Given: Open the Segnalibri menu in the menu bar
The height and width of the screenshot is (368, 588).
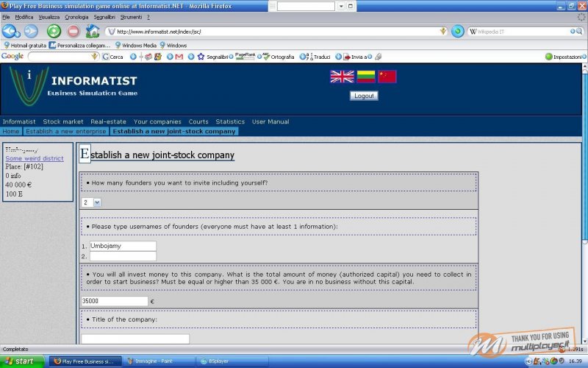Looking at the screenshot, I should click(104, 17).
